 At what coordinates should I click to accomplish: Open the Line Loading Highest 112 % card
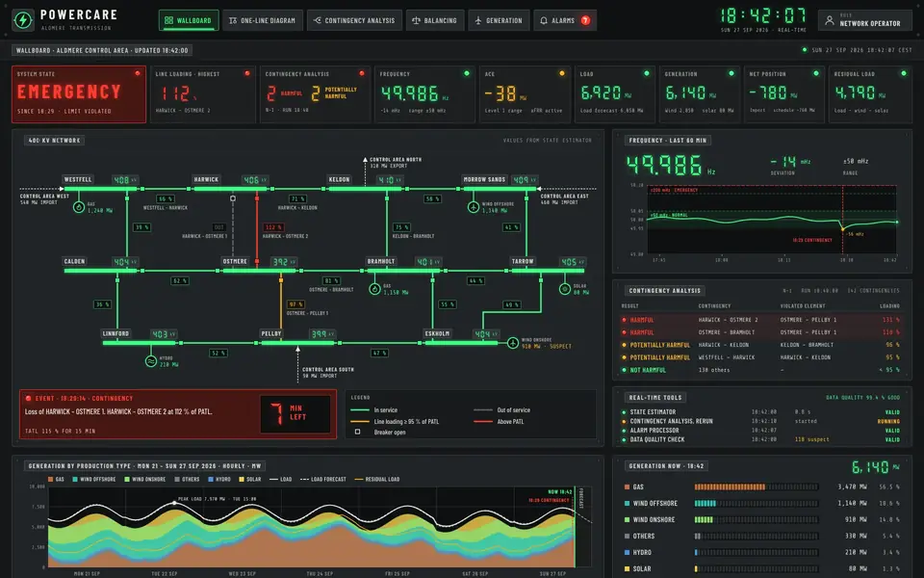[203, 94]
